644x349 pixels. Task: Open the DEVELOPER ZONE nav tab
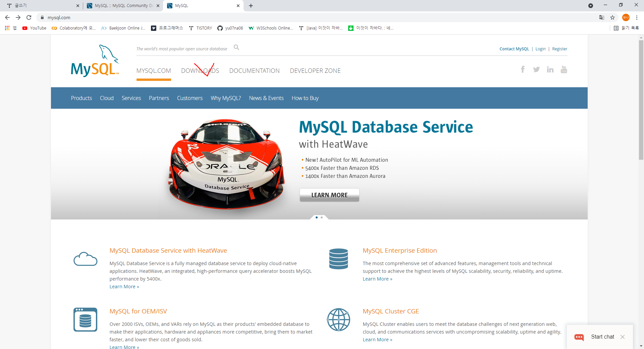click(x=315, y=71)
